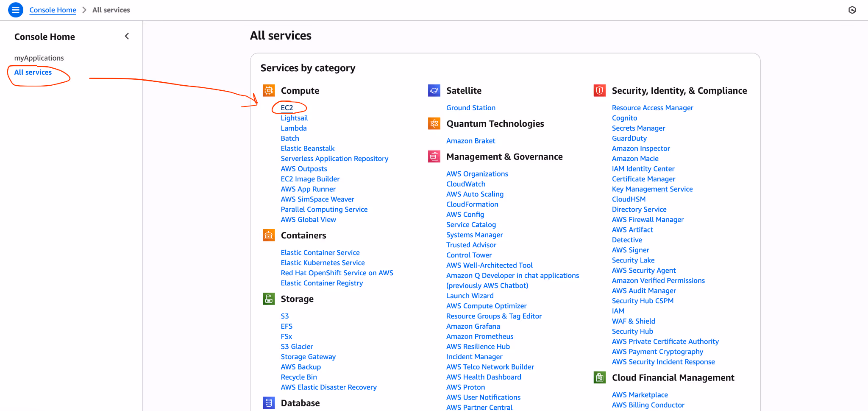This screenshot has height=411, width=868.
Task: Open Ground Station
Action: point(471,108)
